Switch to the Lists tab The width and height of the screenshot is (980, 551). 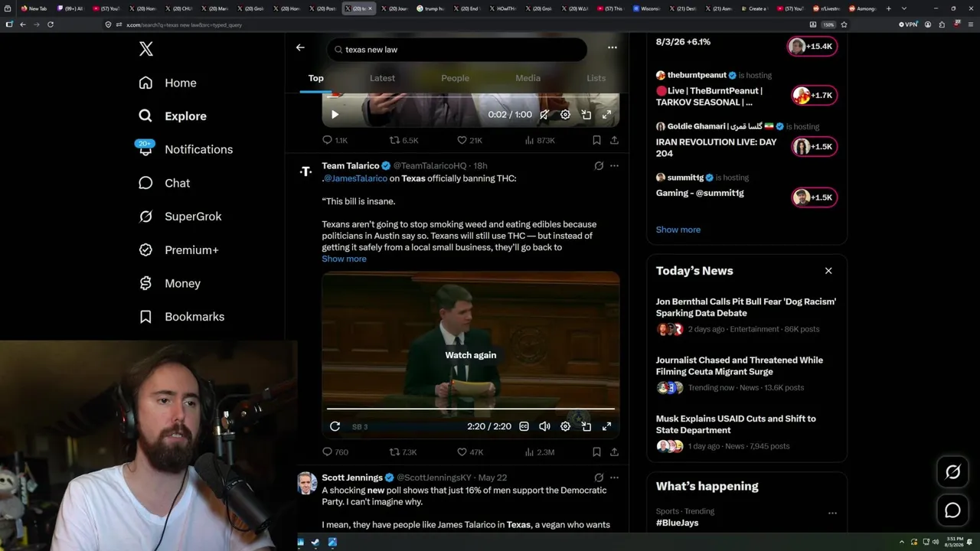[x=596, y=78]
